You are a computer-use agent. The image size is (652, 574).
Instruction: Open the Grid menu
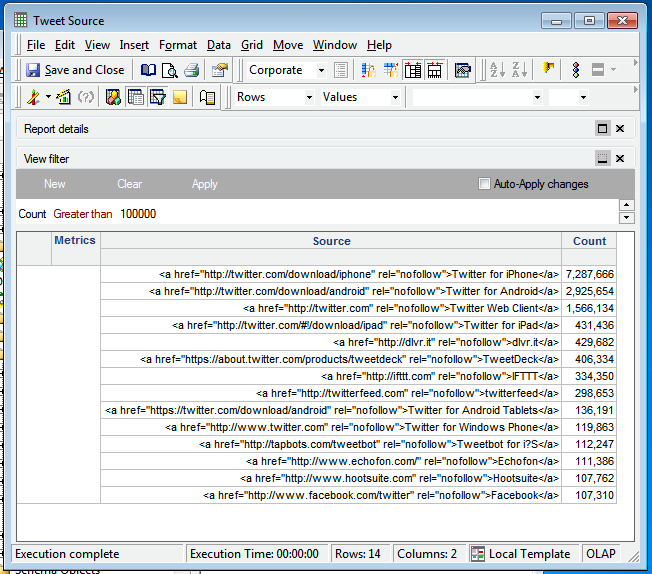tap(252, 45)
